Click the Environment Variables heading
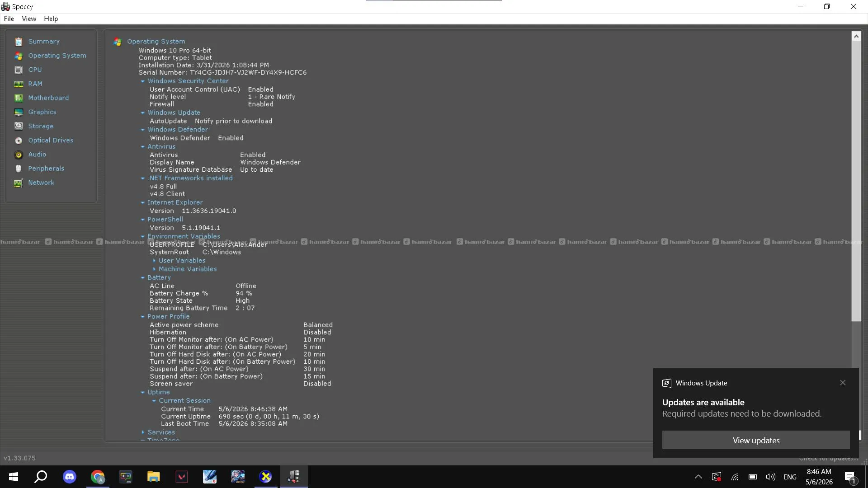This screenshot has width=868, height=488. tap(184, 236)
